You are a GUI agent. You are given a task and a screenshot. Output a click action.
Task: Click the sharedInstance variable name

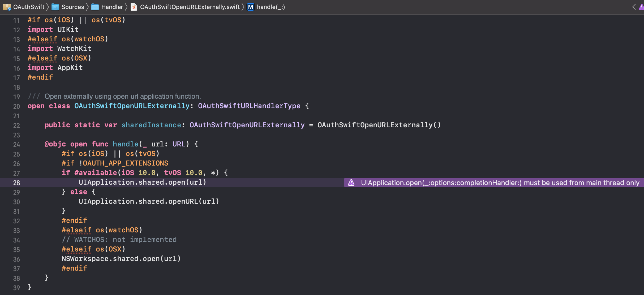[x=151, y=125]
